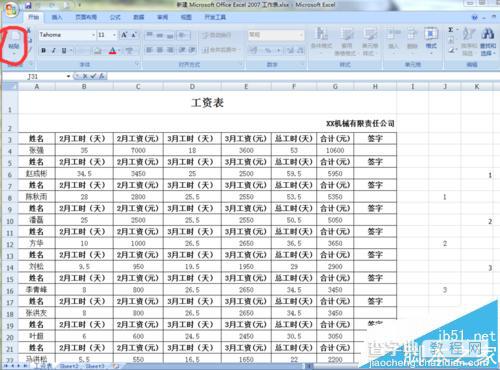
Task: Click the Percent Style icon
Action: [268, 50]
